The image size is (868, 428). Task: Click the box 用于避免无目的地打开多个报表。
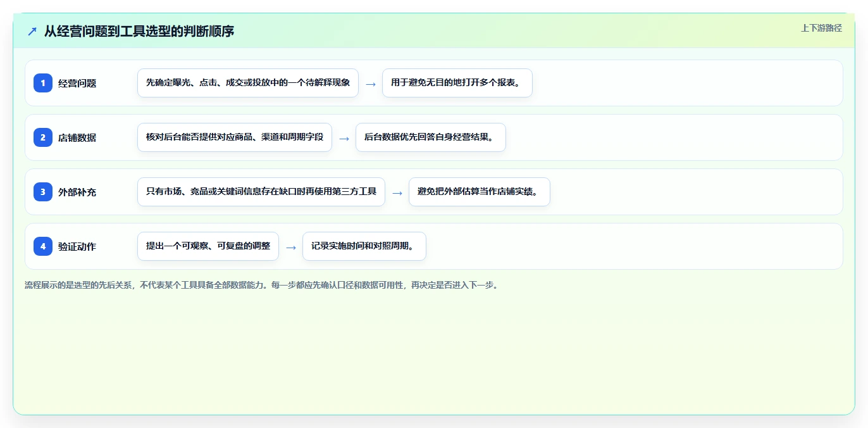tap(457, 83)
